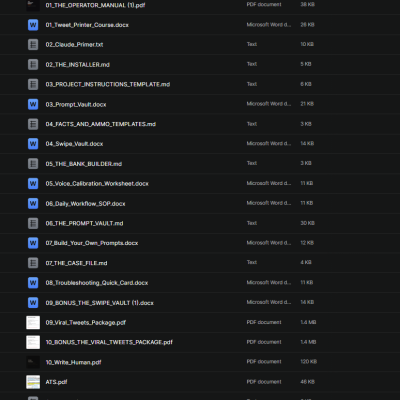Viewport: 400px width, 400px height.
Task: Click the Word icon for 01_Tweet_Printer_Course.docx
Action: coord(33,25)
